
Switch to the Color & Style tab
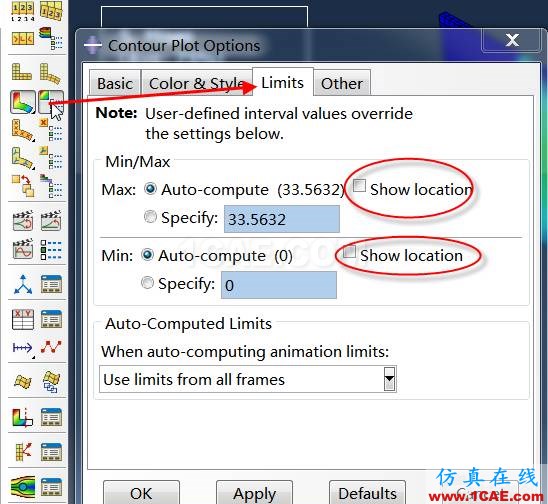(x=196, y=83)
